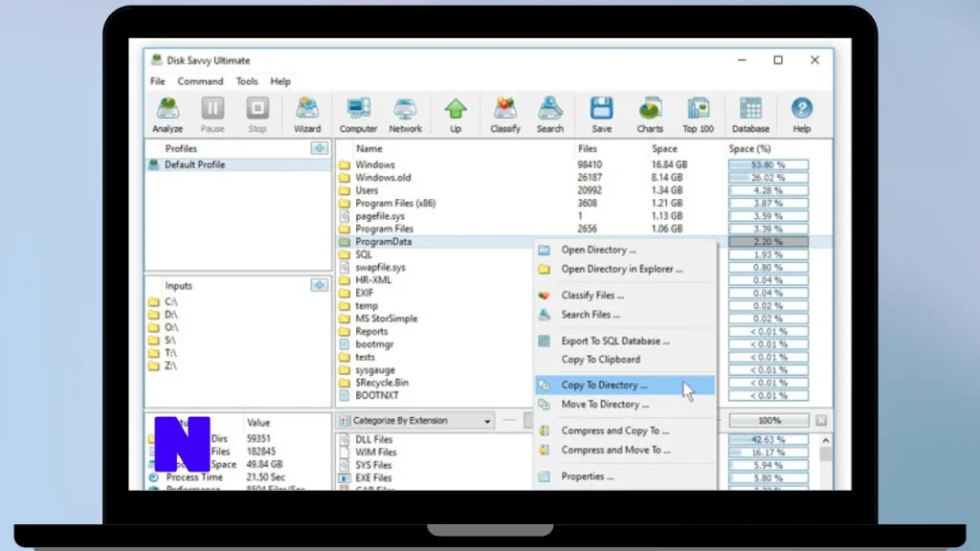980x551 pixels.
Task: Select the swapfile.sys row
Action: tap(434, 268)
